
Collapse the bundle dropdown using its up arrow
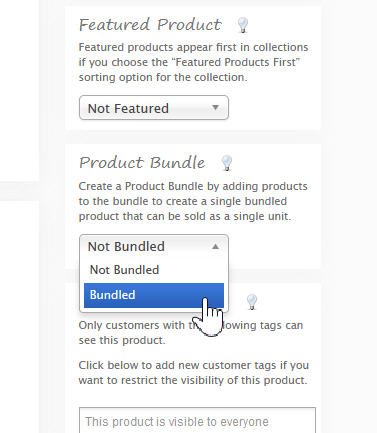215,246
